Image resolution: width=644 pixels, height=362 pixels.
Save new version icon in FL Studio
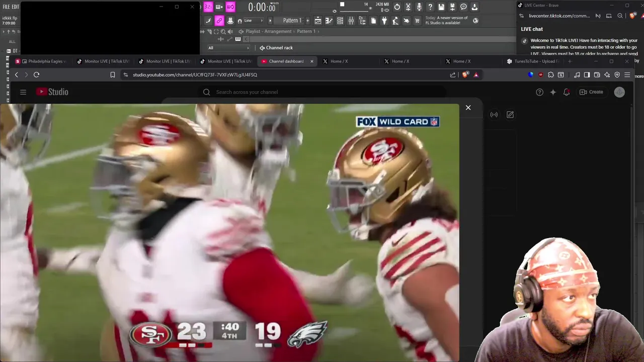pos(452,7)
